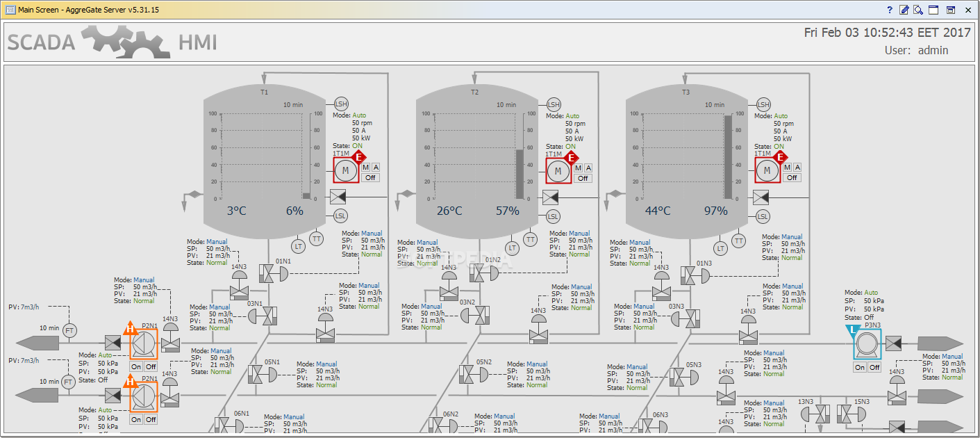Select the T3 tank motor symbol

767,170
